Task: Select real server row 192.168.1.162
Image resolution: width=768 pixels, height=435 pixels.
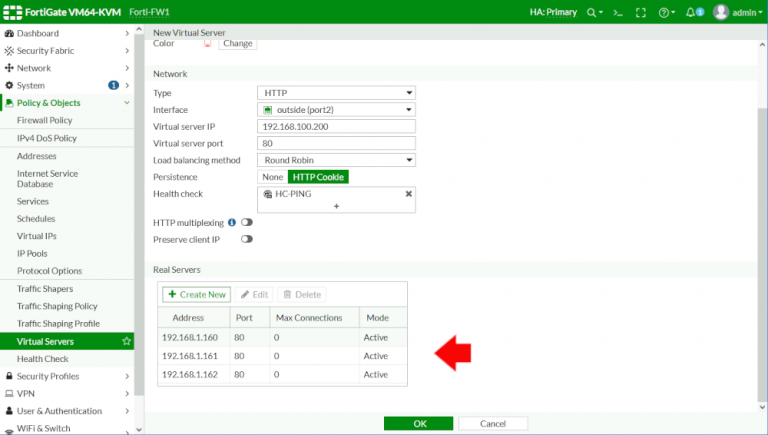Action: coord(283,374)
